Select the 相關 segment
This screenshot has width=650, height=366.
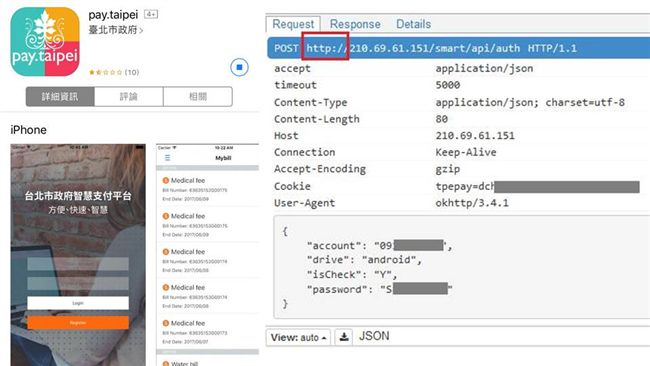198,97
